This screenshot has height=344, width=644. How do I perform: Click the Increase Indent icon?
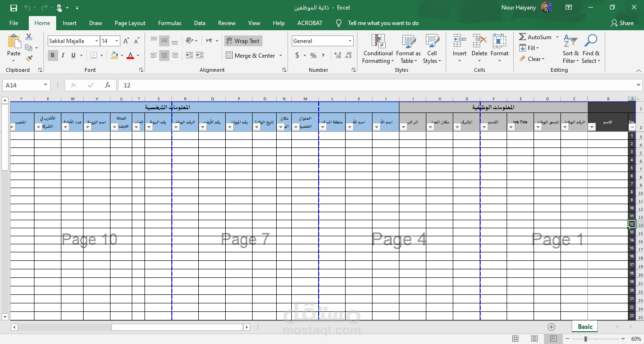pyautogui.click(x=200, y=55)
